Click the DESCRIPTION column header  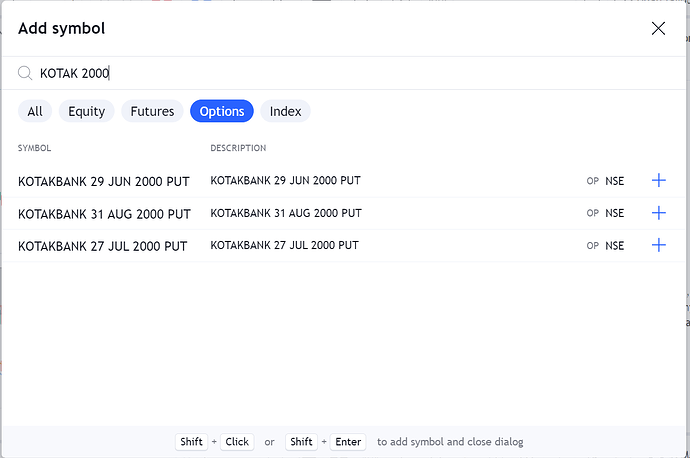tap(238, 148)
